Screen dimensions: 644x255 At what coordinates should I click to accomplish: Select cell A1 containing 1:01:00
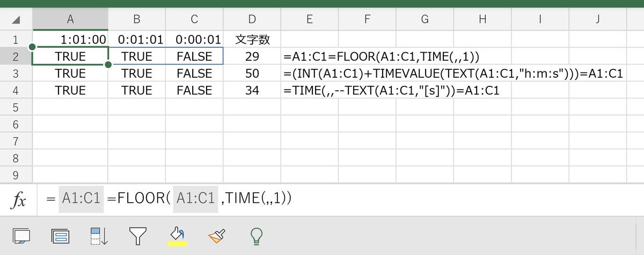click(70, 39)
